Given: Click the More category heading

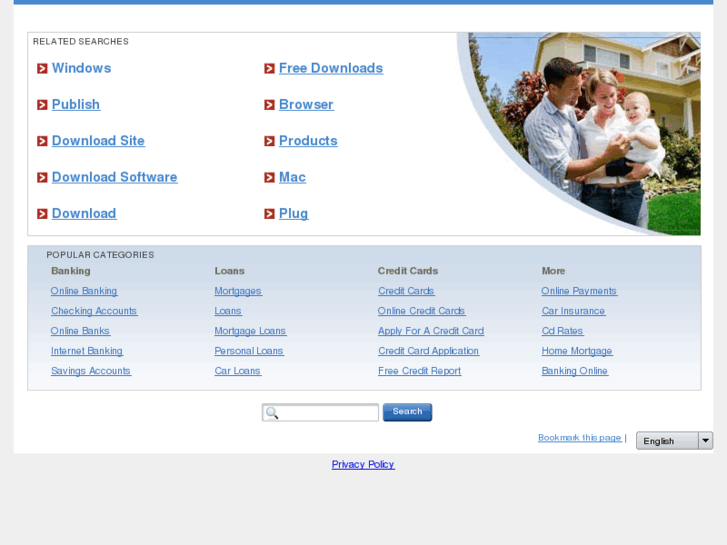Looking at the screenshot, I should (553, 271).
